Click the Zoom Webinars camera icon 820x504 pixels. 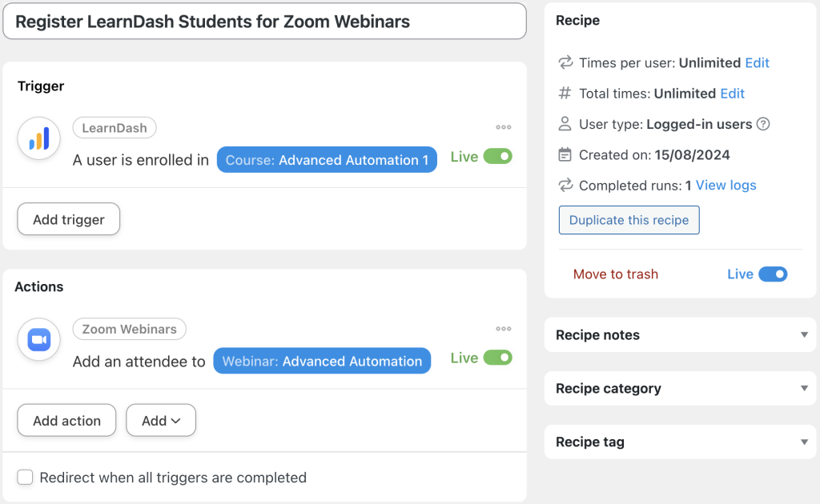(x=39, y=340)
